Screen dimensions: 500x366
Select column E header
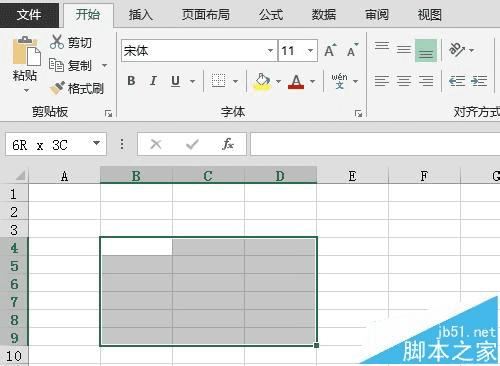[x=352, y=175]
